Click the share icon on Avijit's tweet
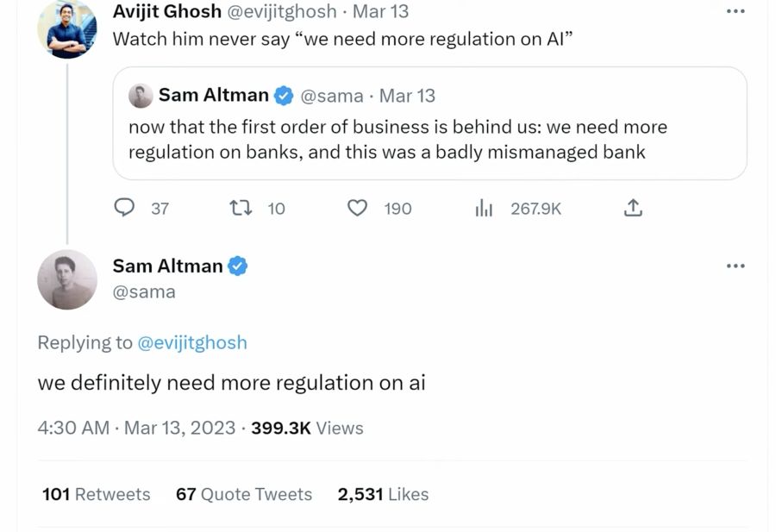776x532 pixels. [x=633, y=208]
